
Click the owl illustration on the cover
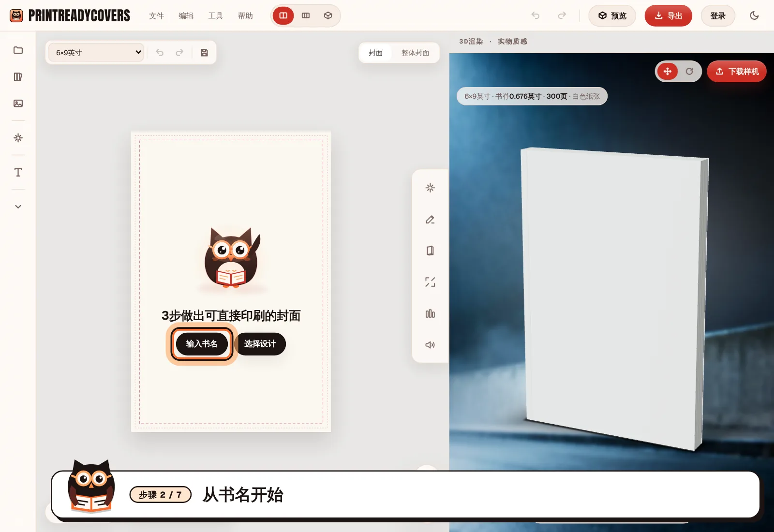[232, 258]
